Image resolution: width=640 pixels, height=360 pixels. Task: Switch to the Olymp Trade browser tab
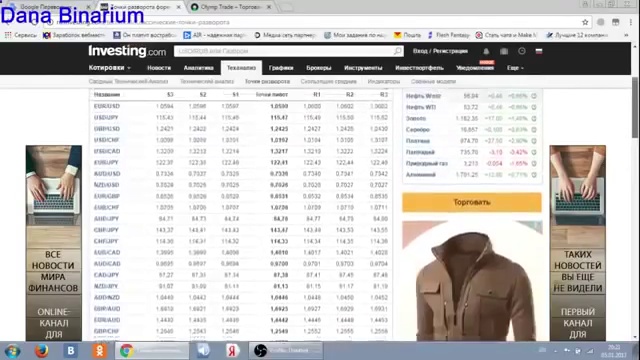coord(231,7)
